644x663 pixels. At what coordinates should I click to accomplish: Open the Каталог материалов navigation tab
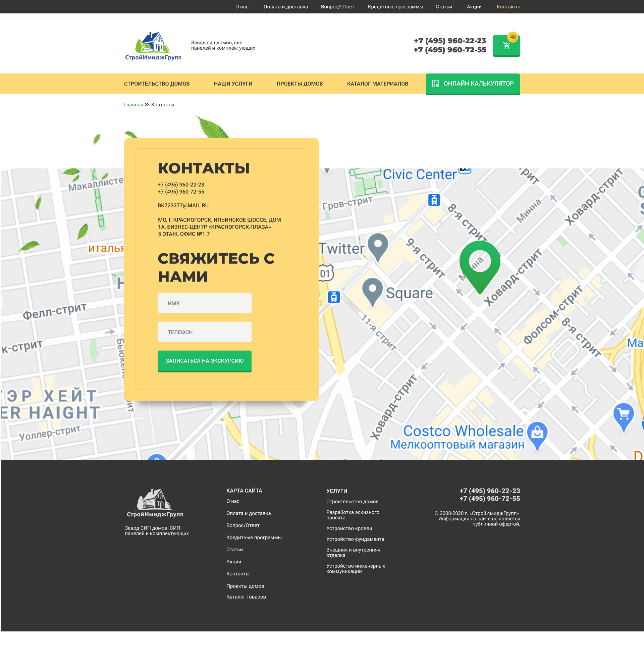click(x=377, y=84)
